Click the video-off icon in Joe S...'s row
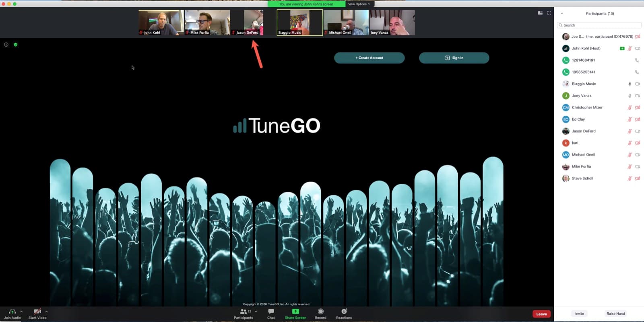The image size is (644, 322). (638, 37)
